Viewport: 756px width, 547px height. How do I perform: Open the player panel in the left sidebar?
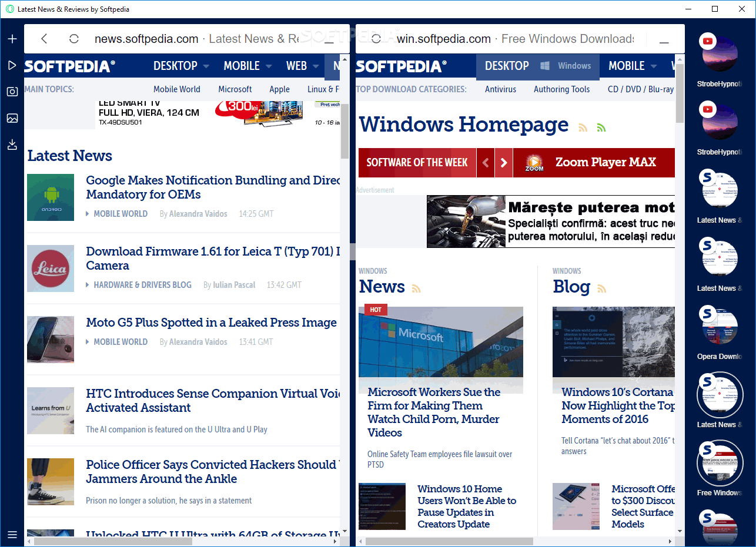12,65
